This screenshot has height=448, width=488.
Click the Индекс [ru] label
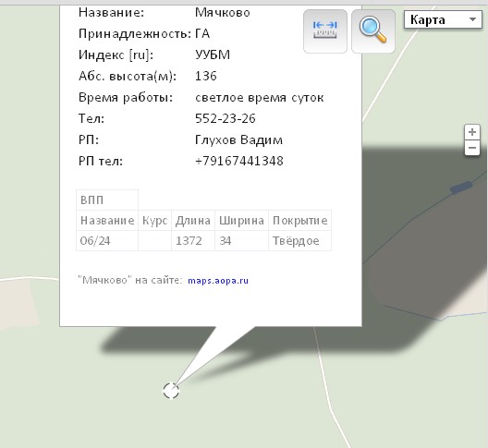coord(116,55)
